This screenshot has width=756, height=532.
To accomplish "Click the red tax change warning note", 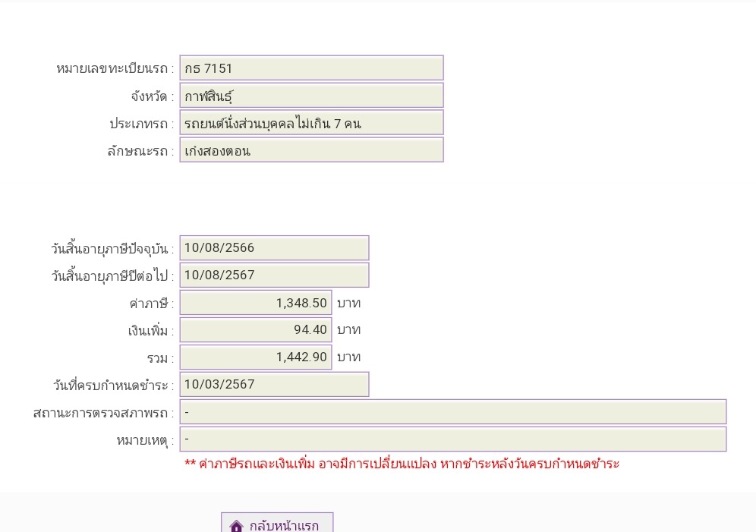I will (402, 464).
